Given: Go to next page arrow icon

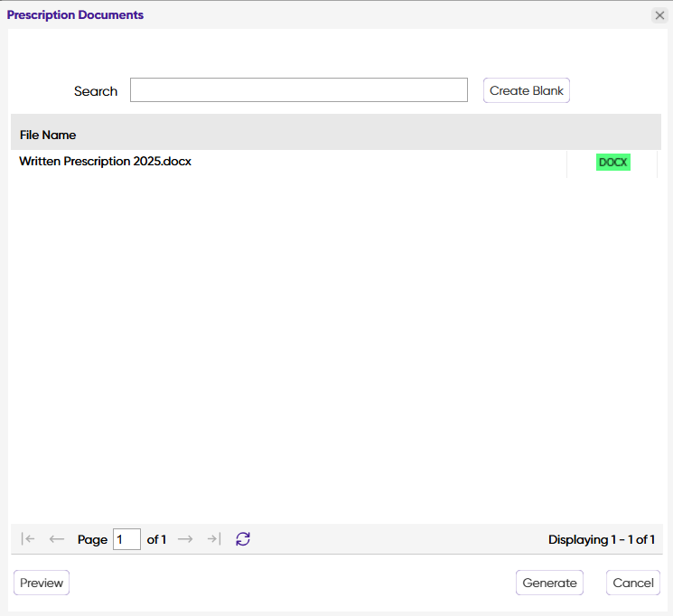Looking at the screenshot, I should (x=185, y=538).
